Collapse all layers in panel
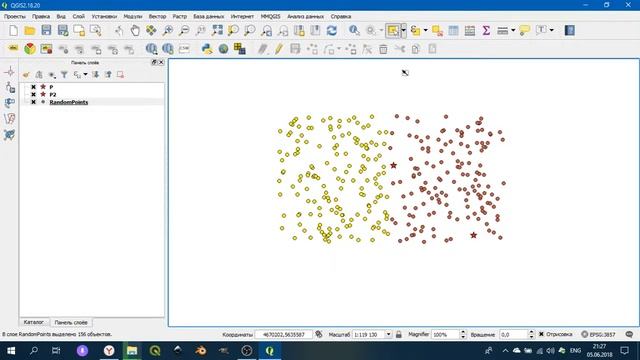Image resolution: width=640 pixels, height=360 pixels. point(108,75)
